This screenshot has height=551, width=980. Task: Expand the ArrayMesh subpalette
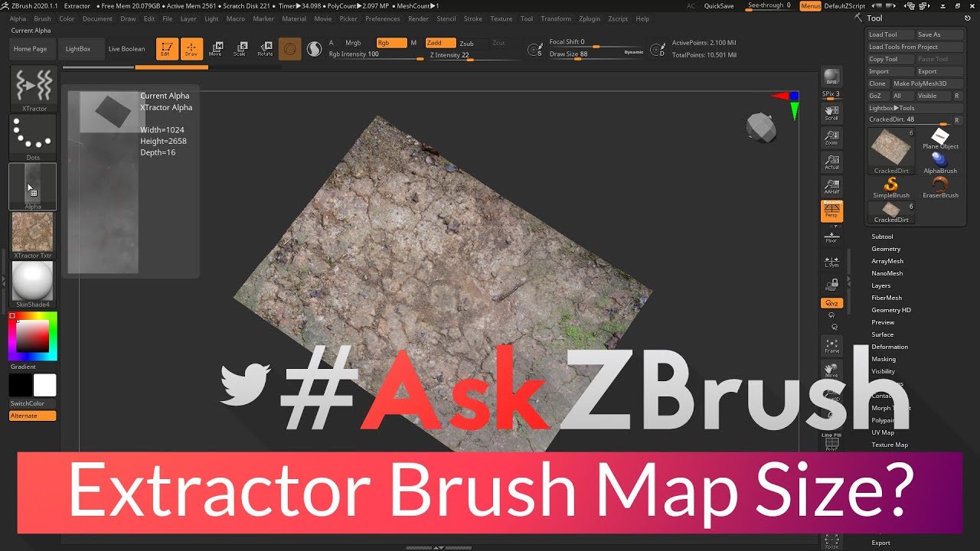point(887,261)
